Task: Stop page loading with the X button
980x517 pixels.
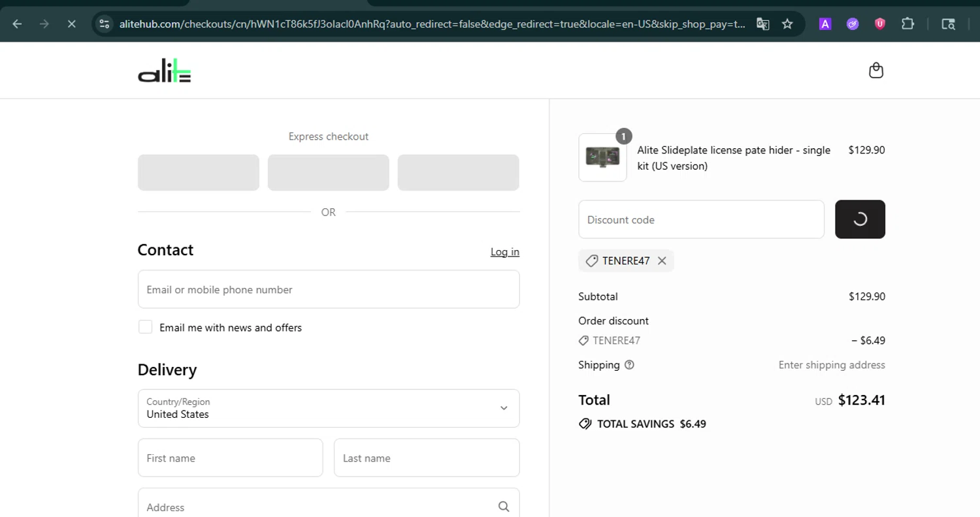Action: [72, 24]
